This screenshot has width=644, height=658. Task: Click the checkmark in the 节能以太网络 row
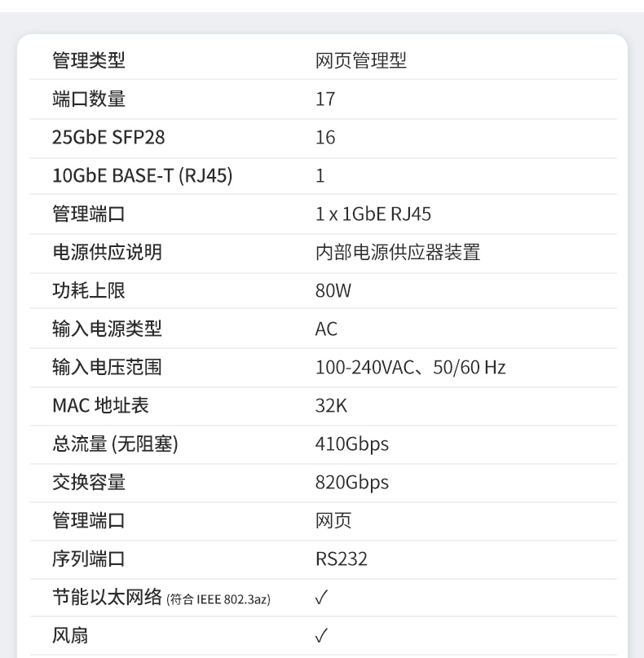coord(321,598)
